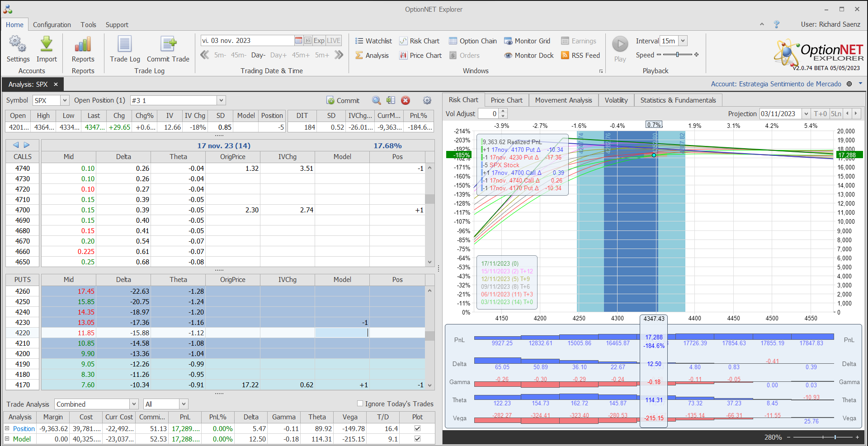
Task: Adjust the playback Speed slider
Action: pyautogui.click(x=677, y=55)
